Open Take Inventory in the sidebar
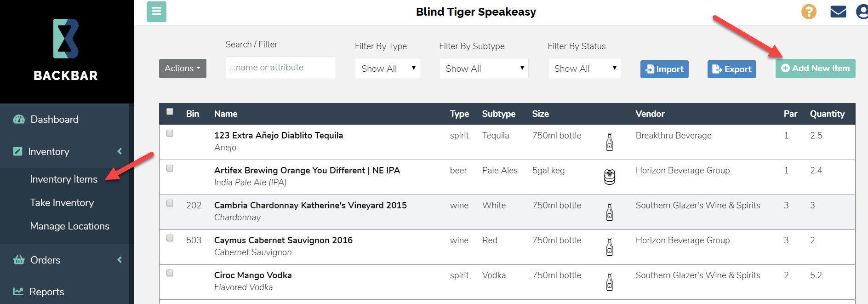The image size is (868, 304). [62, 203]
